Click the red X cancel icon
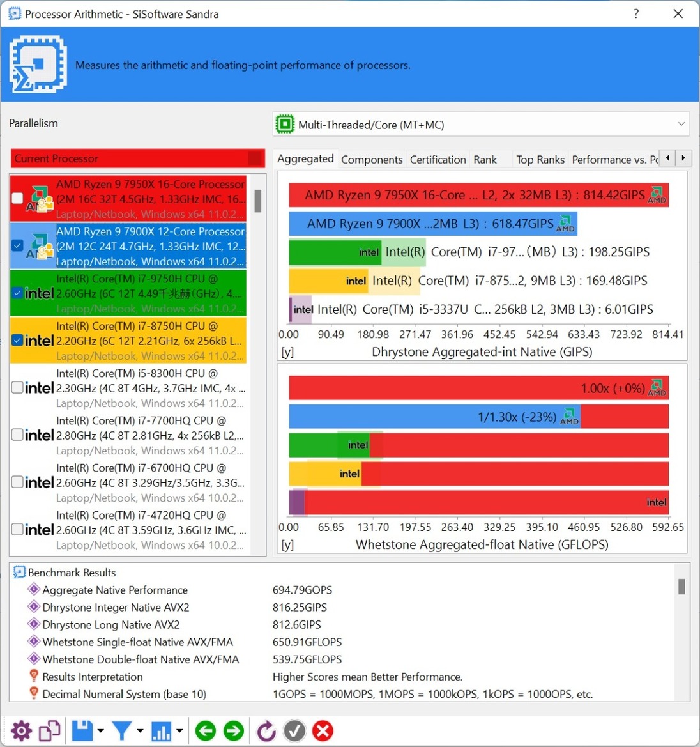Viewport: 700px width, 747px height. pyautogui.click(x=323, y=731)
